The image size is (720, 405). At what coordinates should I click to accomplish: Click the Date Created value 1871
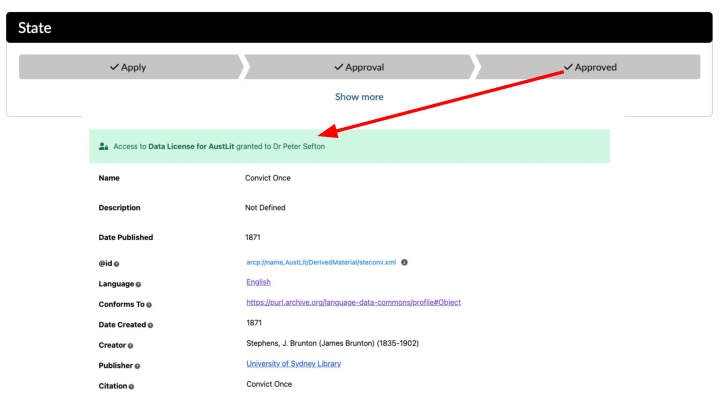254,323
